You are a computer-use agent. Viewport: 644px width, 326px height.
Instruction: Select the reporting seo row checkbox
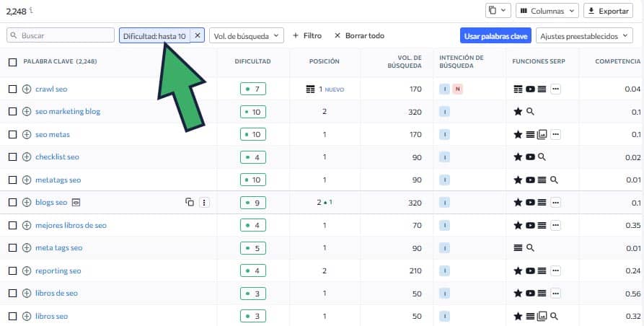coord(12,271)
